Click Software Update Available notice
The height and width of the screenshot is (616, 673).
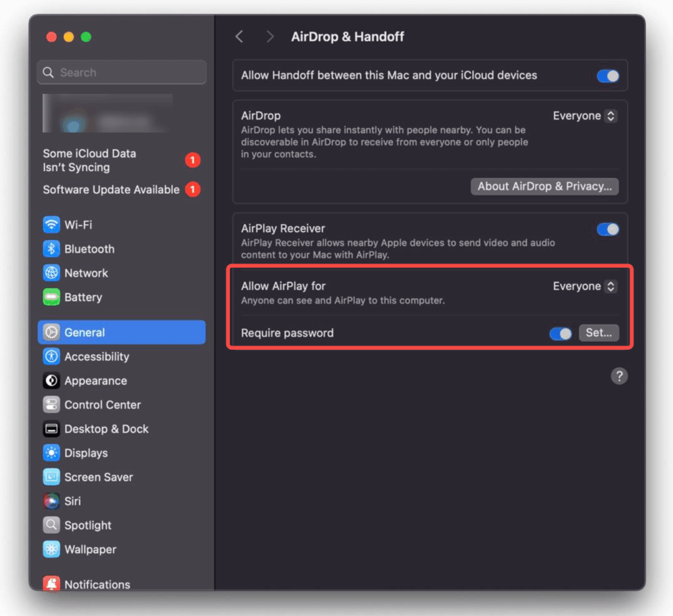click(x=111, y=189)
